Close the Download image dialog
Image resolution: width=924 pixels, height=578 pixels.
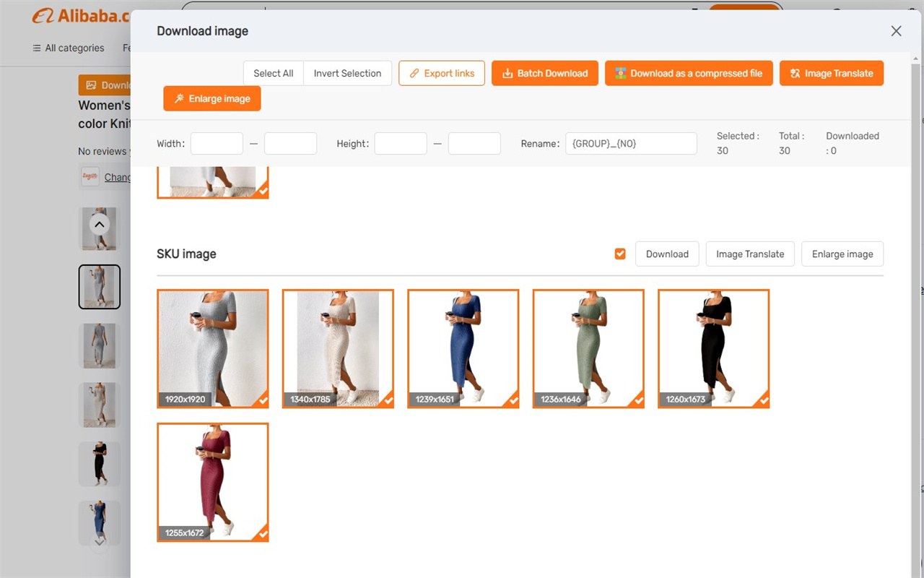click(x=896, y=31)
